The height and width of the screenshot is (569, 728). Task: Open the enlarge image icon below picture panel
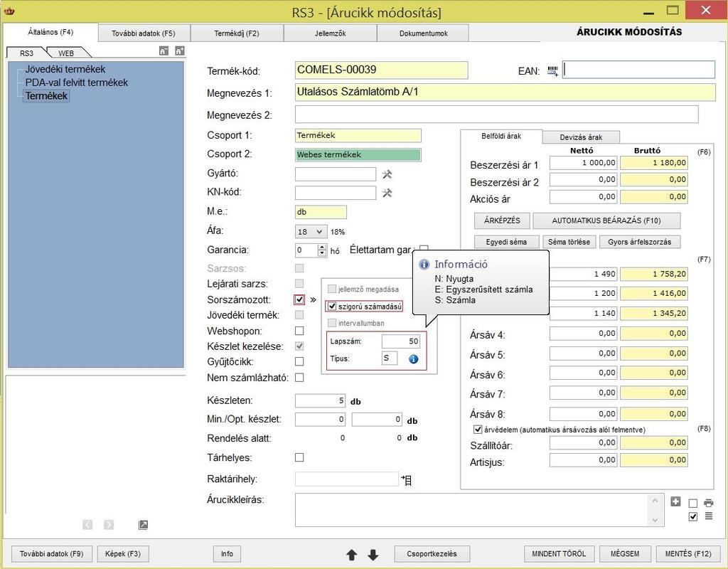pos(143,525)
